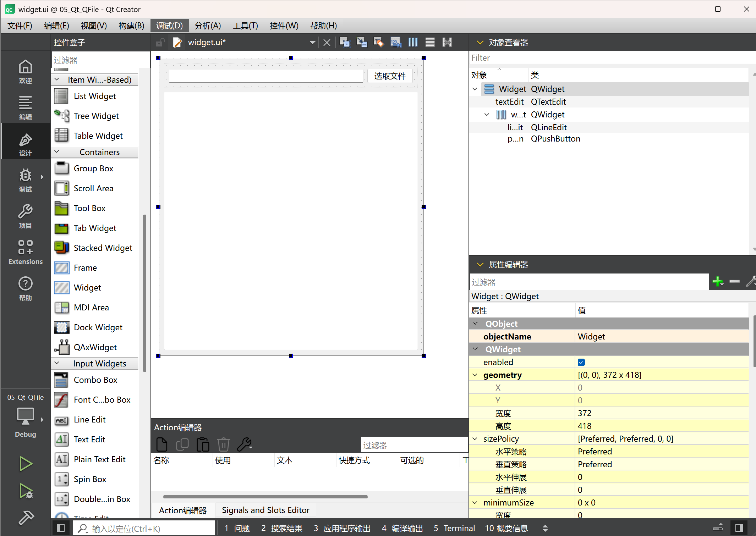The image size is (756, 536).
Task: Start debugging with play-bug button
Action: tap(26, 491)
